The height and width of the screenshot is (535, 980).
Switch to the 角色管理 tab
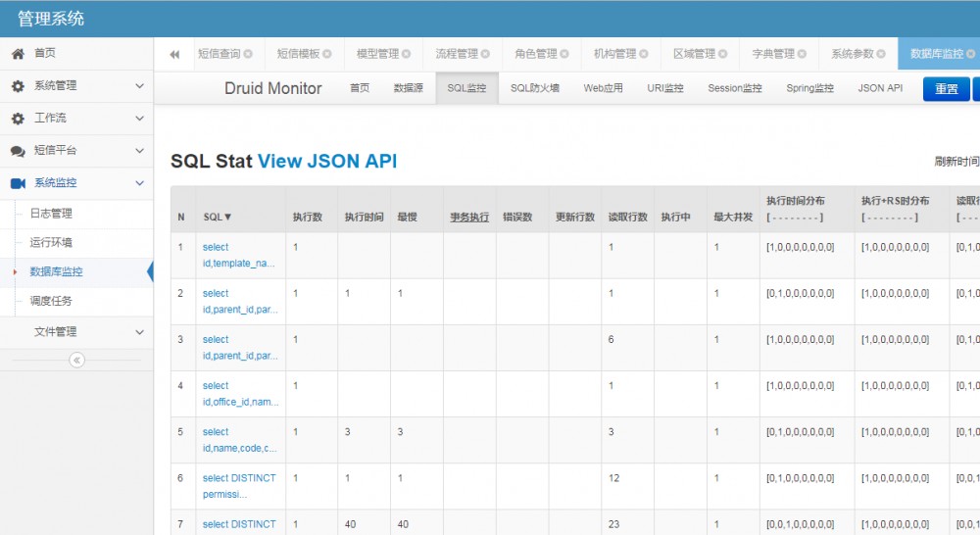click(x=536, y=54)
